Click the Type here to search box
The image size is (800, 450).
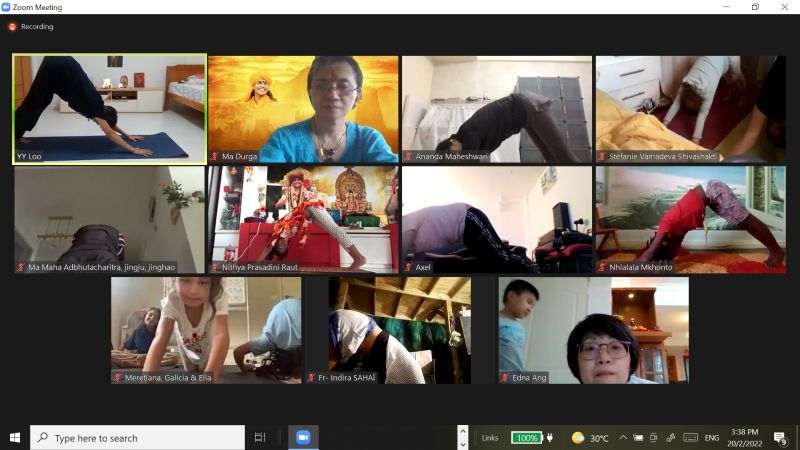pos(138,437)
